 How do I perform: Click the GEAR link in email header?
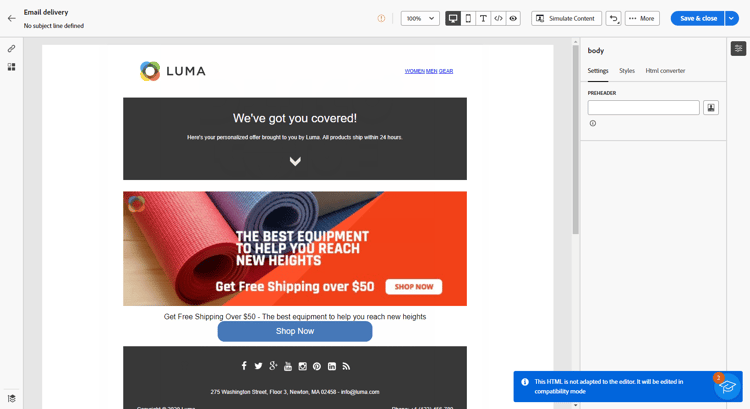446,71
